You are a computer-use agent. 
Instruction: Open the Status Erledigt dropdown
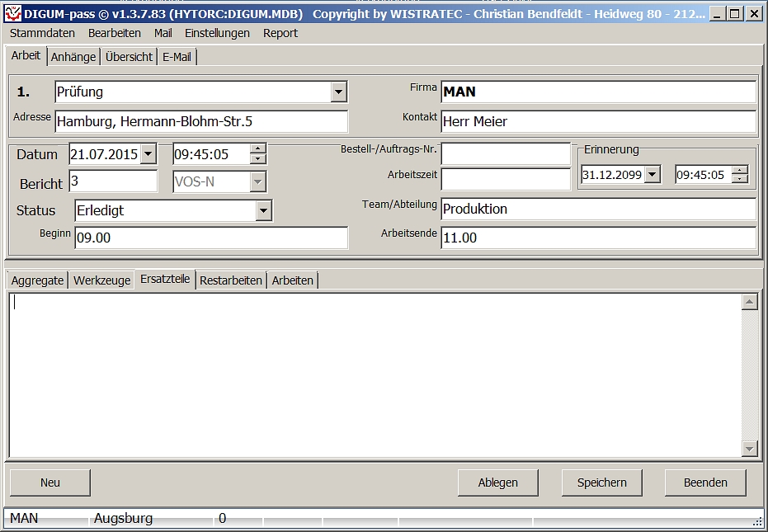263,210
